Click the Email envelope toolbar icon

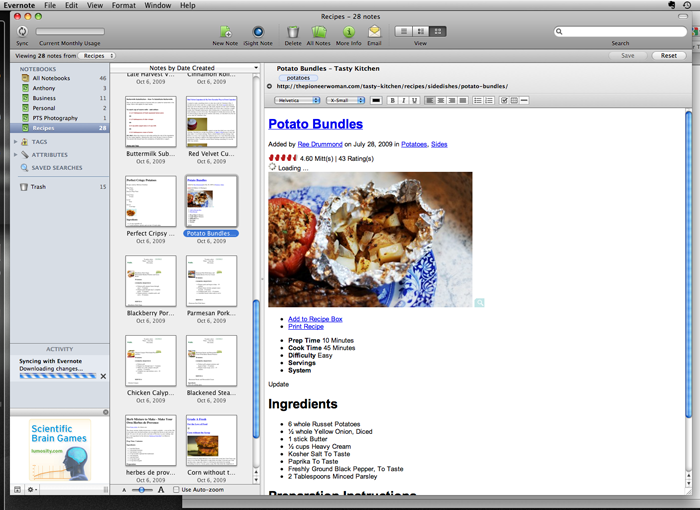tap(374, 32)
